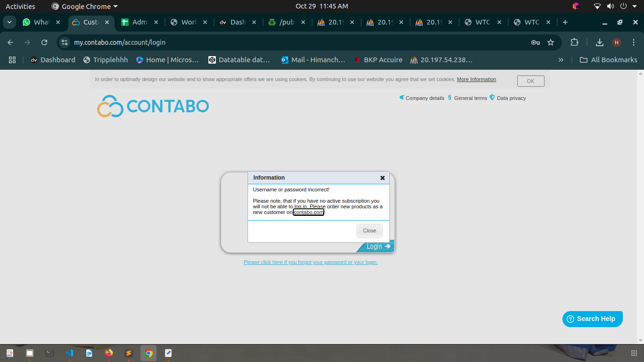
Task: Click the Close button in the Information dialog
Action: (x=370, y=230)
